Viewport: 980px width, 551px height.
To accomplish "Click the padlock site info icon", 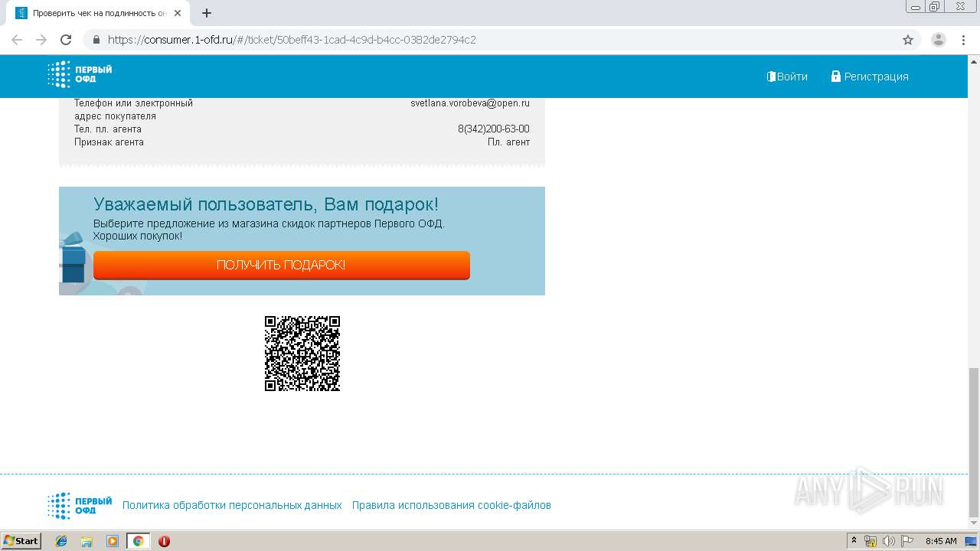I will click(96, 40).
